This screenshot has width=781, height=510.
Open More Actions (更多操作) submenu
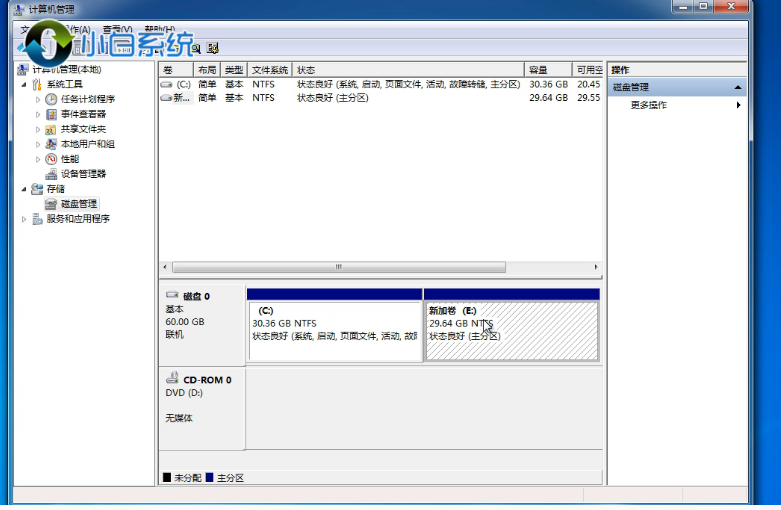point(739,105)
